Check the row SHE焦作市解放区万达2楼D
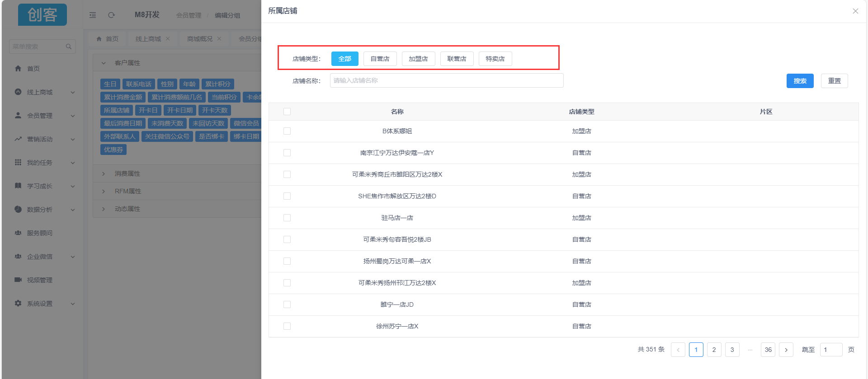 coord(287,196)
